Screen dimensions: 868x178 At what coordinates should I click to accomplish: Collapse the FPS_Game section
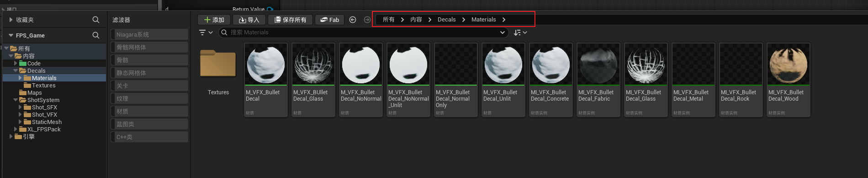click(x=11, y=35)
